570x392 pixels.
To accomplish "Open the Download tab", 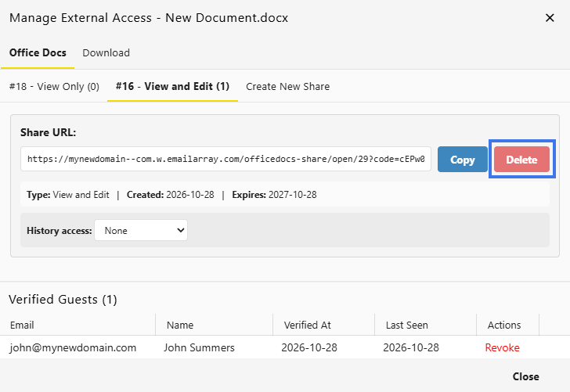I will click(x=106, y=52).
